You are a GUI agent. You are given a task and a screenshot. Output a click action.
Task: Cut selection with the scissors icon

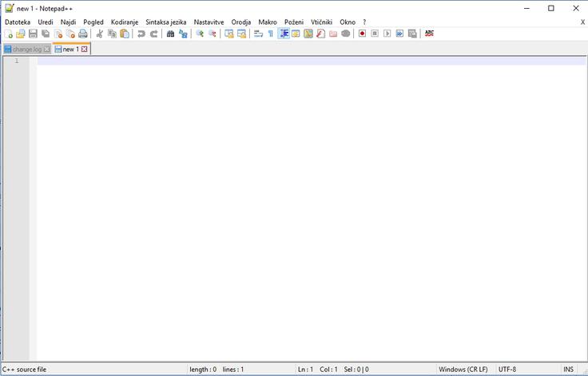click(99, 34)
